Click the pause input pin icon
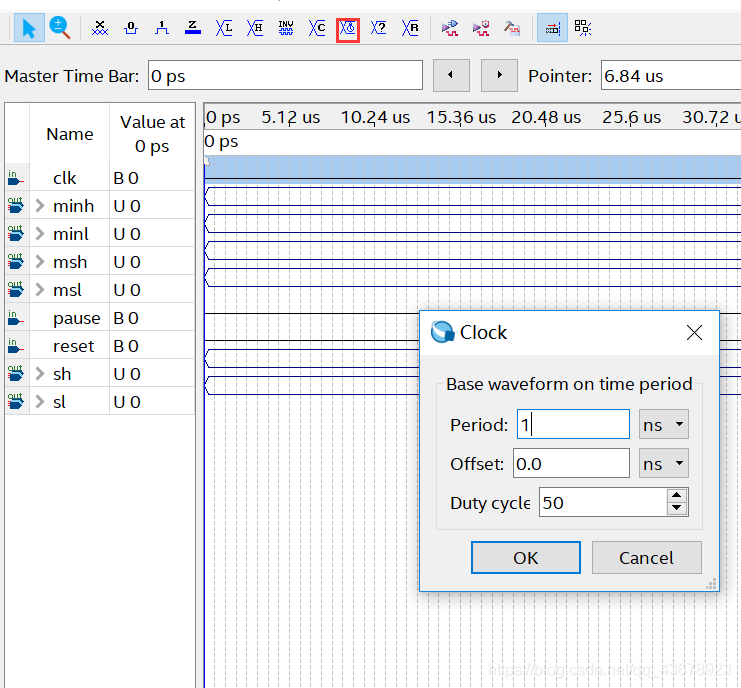Image resolution: width=741 pixels, height=688 pixels. coord(16,318)
